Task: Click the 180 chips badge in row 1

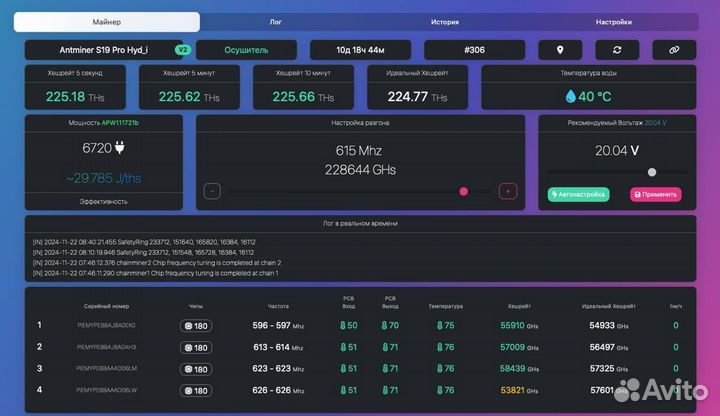Action: (195, 325)
